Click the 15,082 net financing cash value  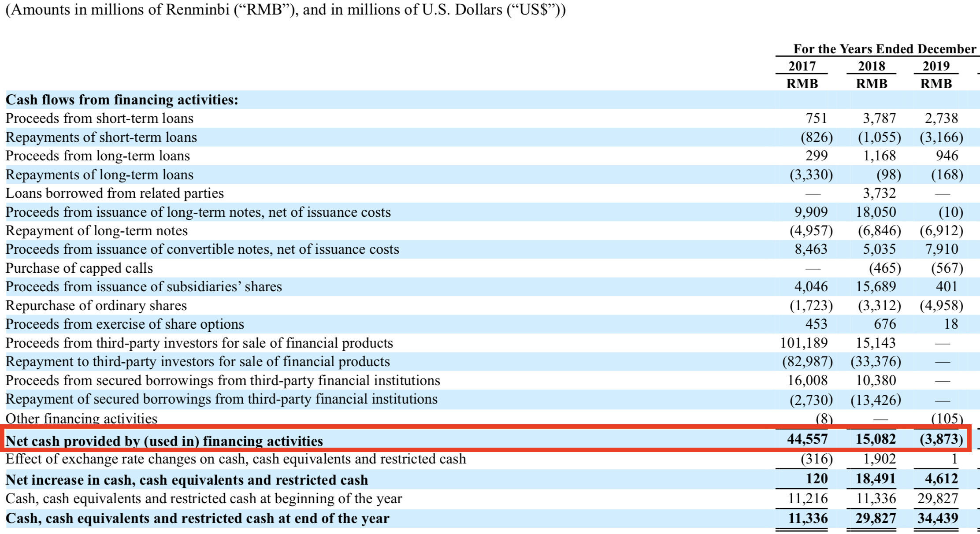pos(876,439)
